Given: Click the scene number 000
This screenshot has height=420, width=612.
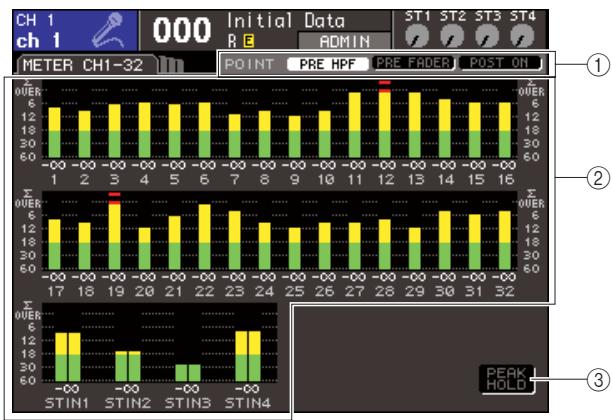Looking at the screenshot, I should [181, 30].
